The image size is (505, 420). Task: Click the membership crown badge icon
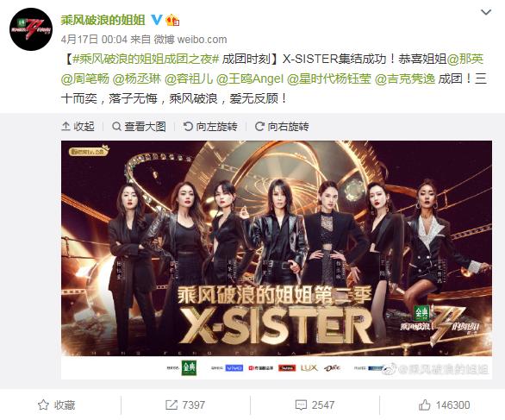[x=172, y=21]
